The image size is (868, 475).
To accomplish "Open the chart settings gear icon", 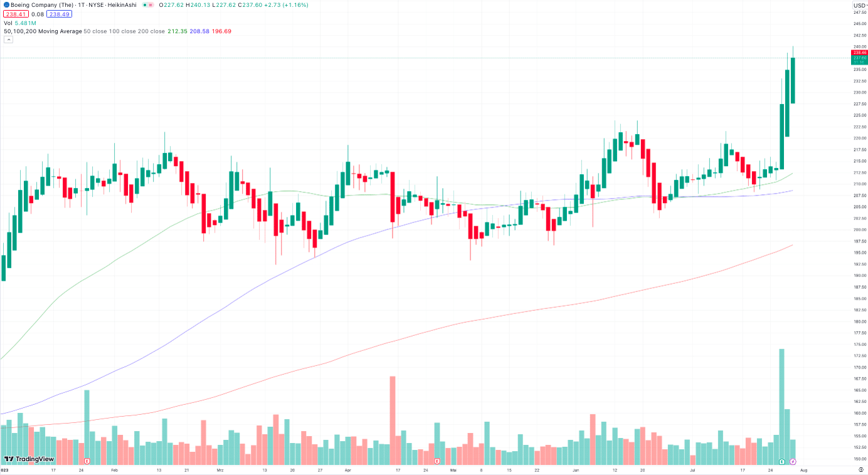I will (860, 469).
